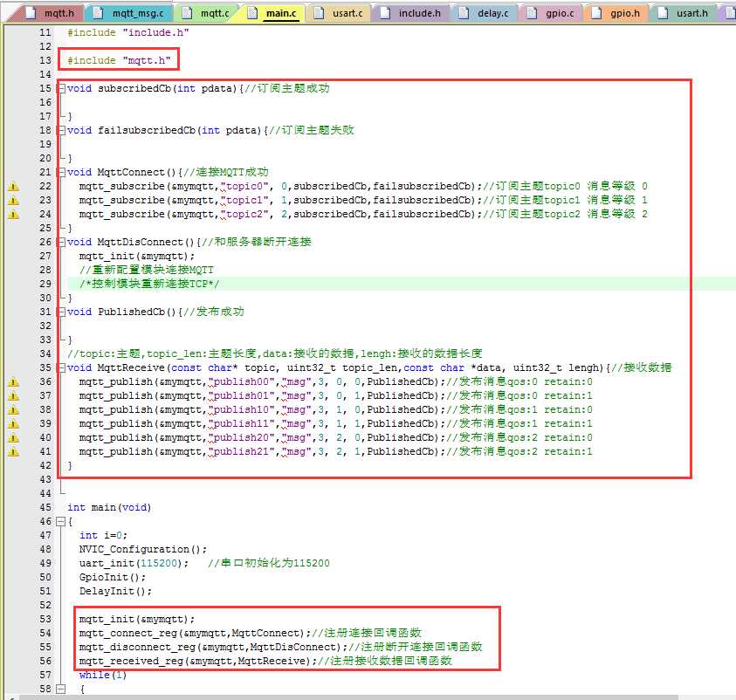
Task: Collapse the MqttConnect function fold
Action: (61, 172)
